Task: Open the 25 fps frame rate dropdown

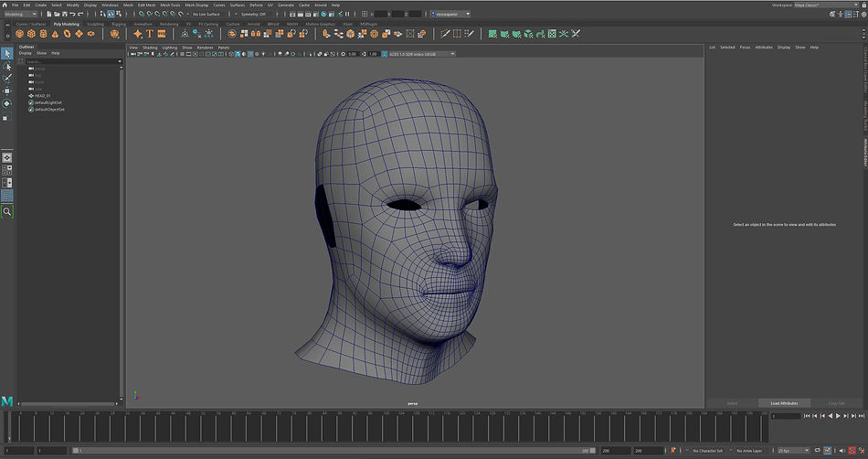Action: click(793, 451)
